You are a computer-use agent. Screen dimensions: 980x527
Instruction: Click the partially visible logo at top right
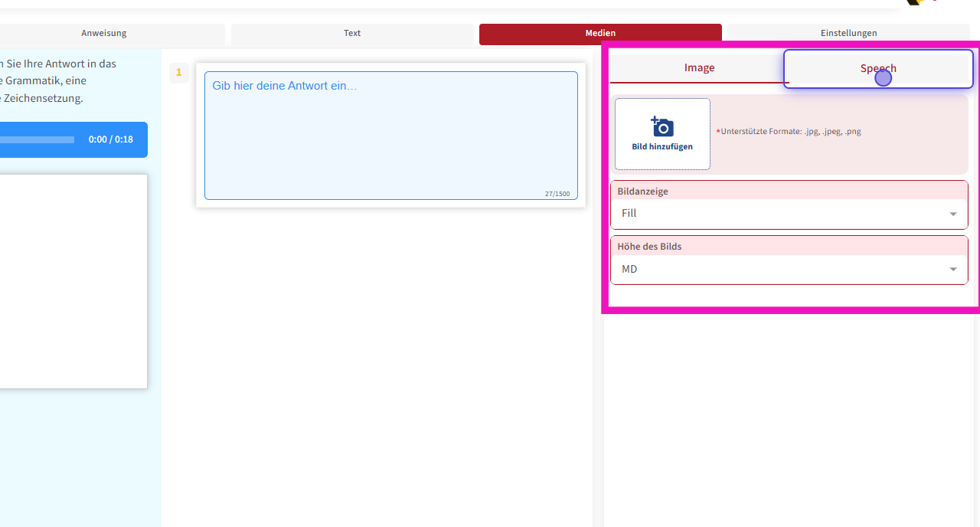coord(919,2)
